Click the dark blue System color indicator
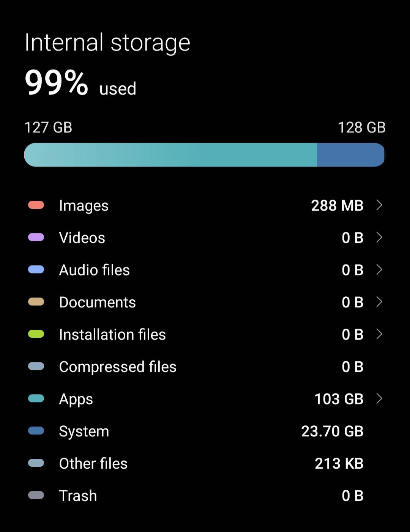This screenshot has width=410, height=532. 36,431
